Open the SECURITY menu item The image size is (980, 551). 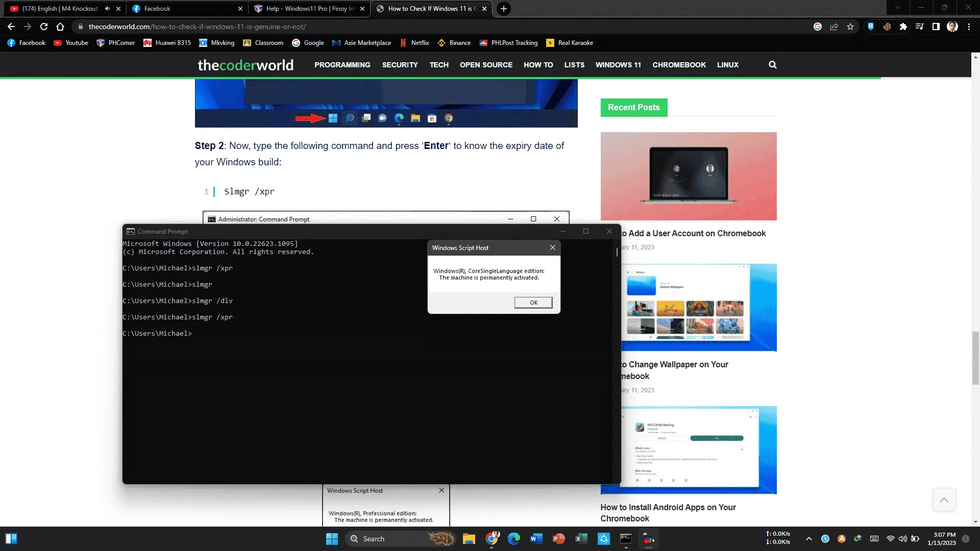[x=400, y=65]
